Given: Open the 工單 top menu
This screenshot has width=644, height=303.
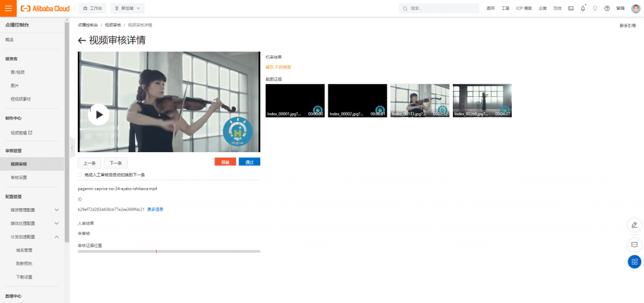Looking at the screenshot, I should [x=505, y=8].
